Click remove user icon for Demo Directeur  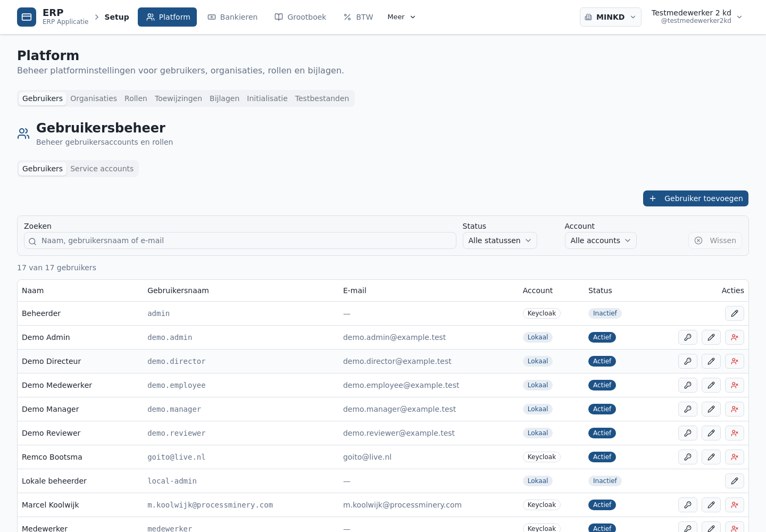[734, 361]
